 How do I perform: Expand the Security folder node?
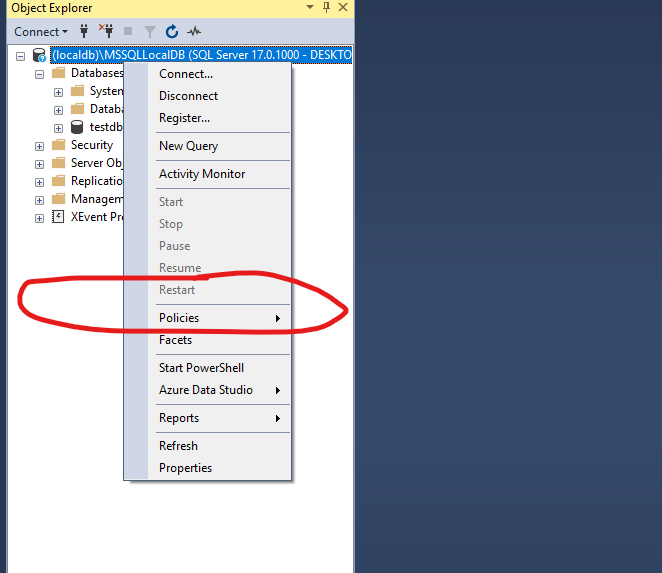(39, 145)
